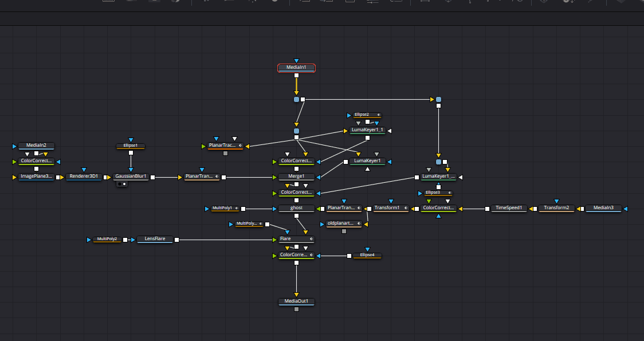Viewport: 644px width, 341px height.
Task: Select the MultiPoly1 node
Action: 225,208
